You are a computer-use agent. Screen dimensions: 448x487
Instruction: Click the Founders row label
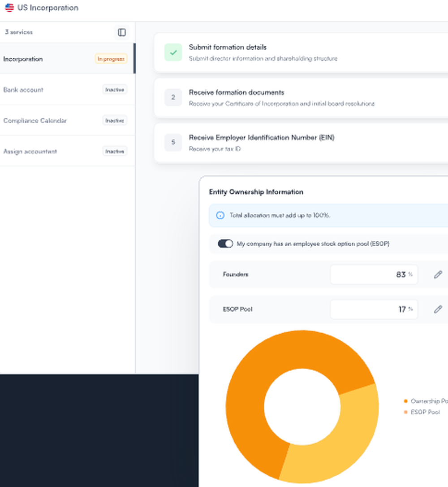point(236,274)
